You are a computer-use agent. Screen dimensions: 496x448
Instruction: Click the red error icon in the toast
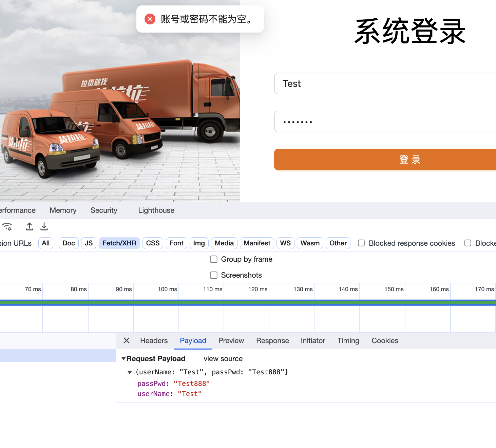tap(150, 19)
